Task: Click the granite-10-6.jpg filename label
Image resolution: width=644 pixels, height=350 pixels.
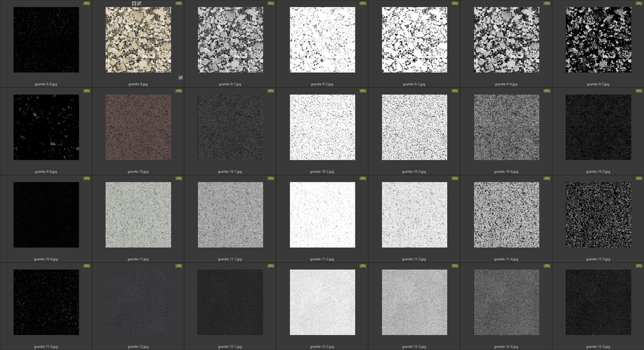Action: click(46, 259)
